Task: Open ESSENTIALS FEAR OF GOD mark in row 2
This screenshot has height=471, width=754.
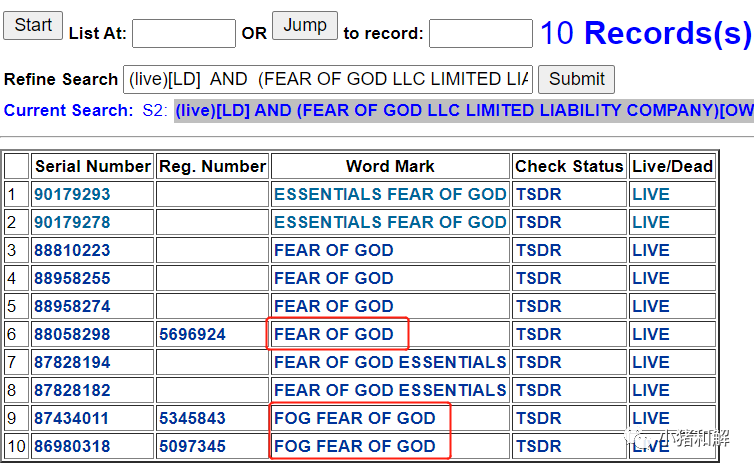Action: tap(390, 222)
